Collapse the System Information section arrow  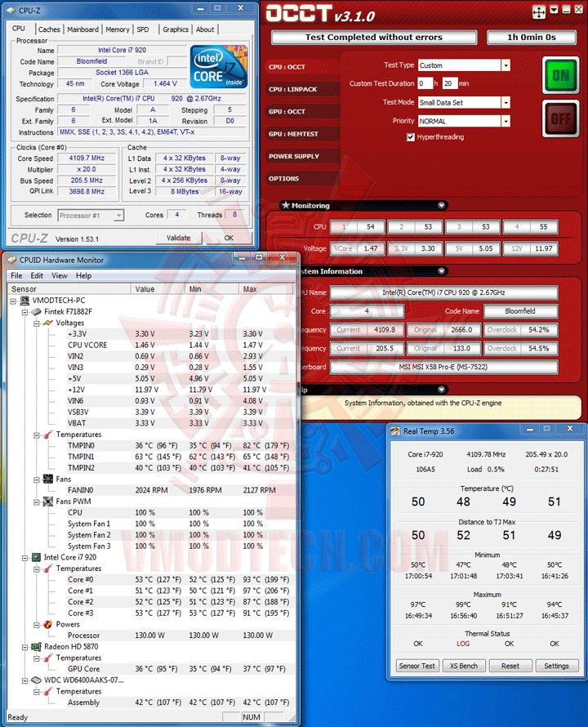click(442, 271)
